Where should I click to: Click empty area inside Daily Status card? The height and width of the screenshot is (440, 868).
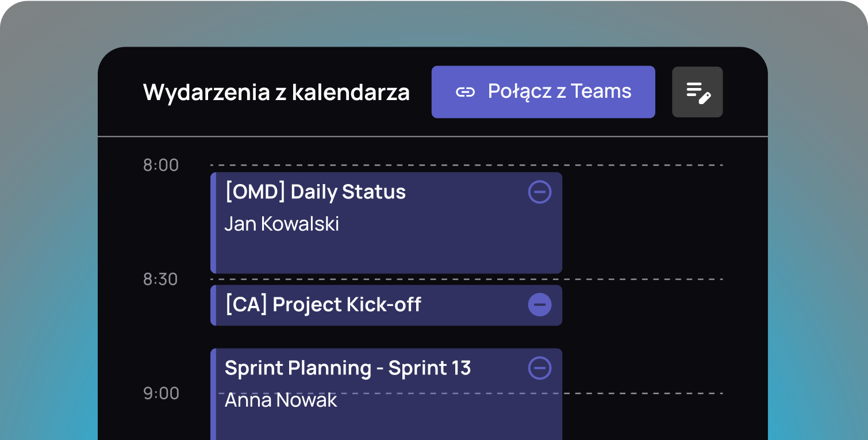coord(386,253)
